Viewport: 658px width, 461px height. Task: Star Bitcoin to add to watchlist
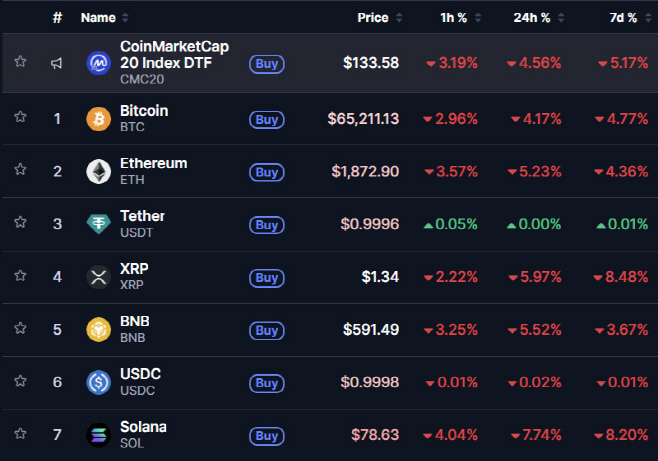point(20,118)
